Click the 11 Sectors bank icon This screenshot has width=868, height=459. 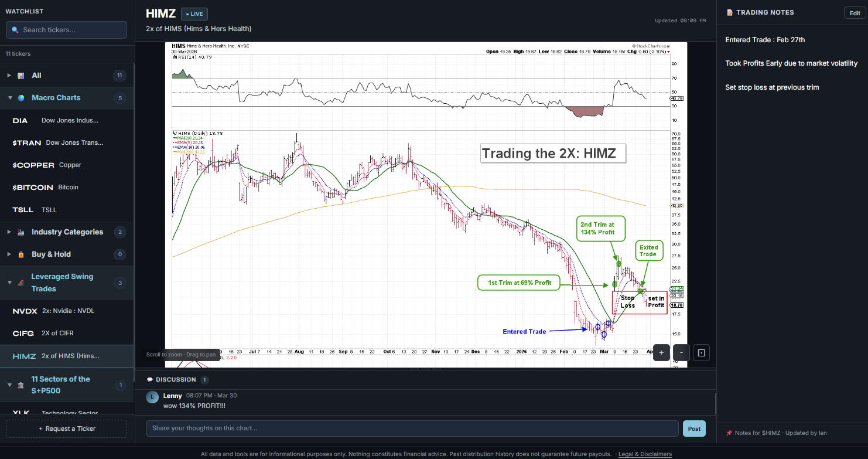(x=22, y=385)
